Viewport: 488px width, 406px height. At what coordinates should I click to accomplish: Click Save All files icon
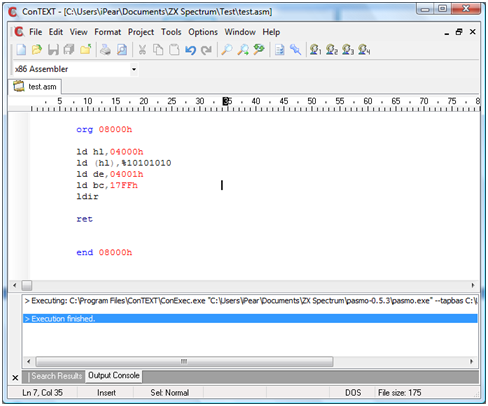(69, 50)
